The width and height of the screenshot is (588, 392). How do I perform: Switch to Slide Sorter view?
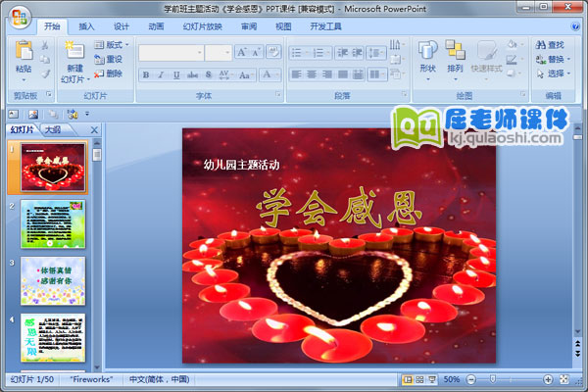point(419,379)
